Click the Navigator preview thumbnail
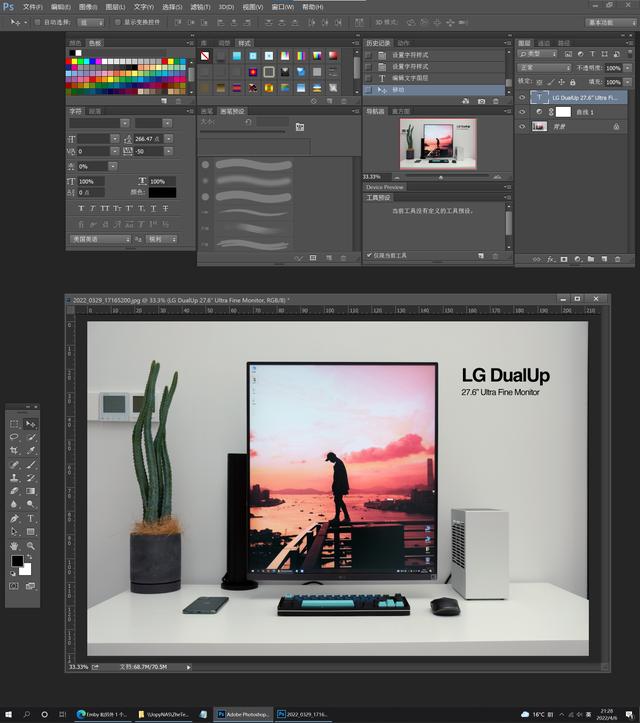The width and height of the screenshot is (640, 723). [x=437, y=143]
